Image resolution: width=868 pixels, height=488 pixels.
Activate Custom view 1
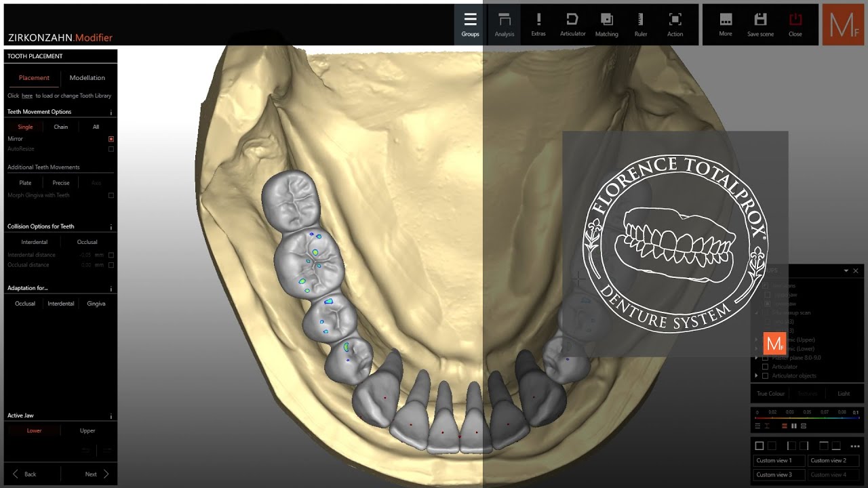(x=779, y=461)
